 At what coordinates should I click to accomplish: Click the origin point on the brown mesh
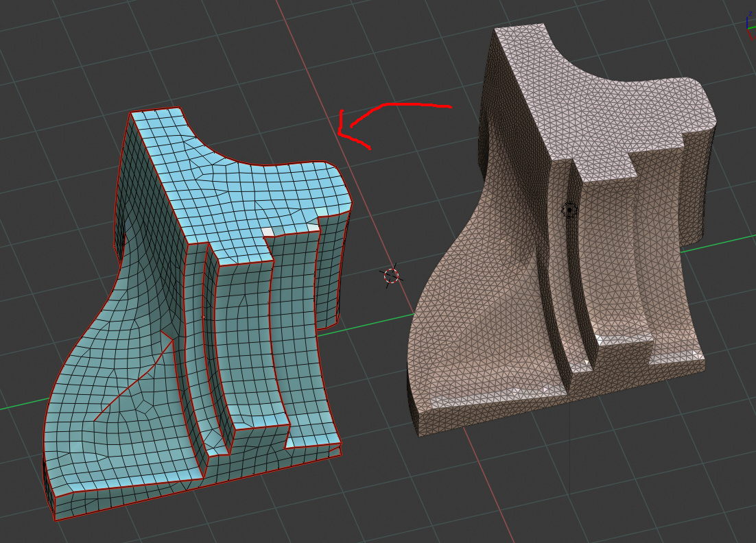click(569, 210)
